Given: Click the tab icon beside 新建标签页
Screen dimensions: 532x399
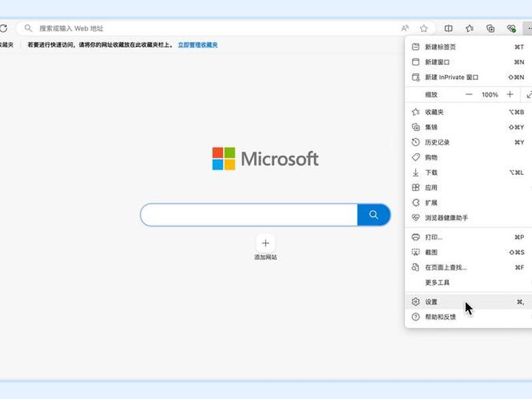Looking at the screenshot, I should coord(416,47).
